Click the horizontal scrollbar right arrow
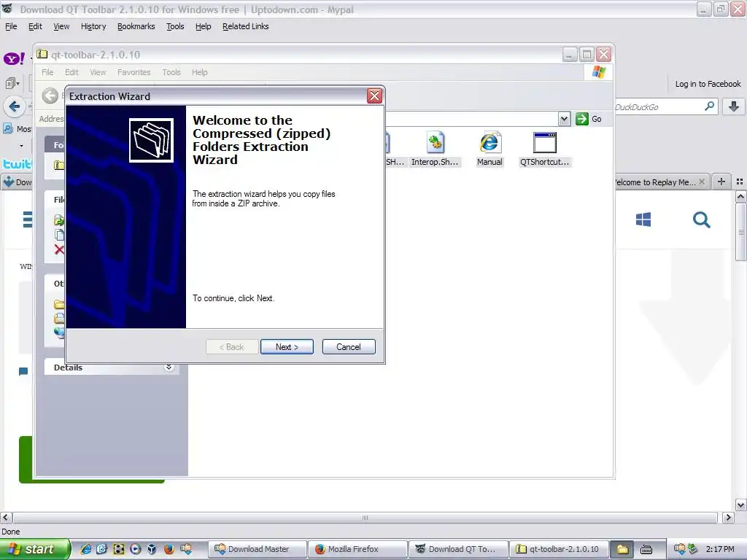747x560 pixels. click(728, 517)
